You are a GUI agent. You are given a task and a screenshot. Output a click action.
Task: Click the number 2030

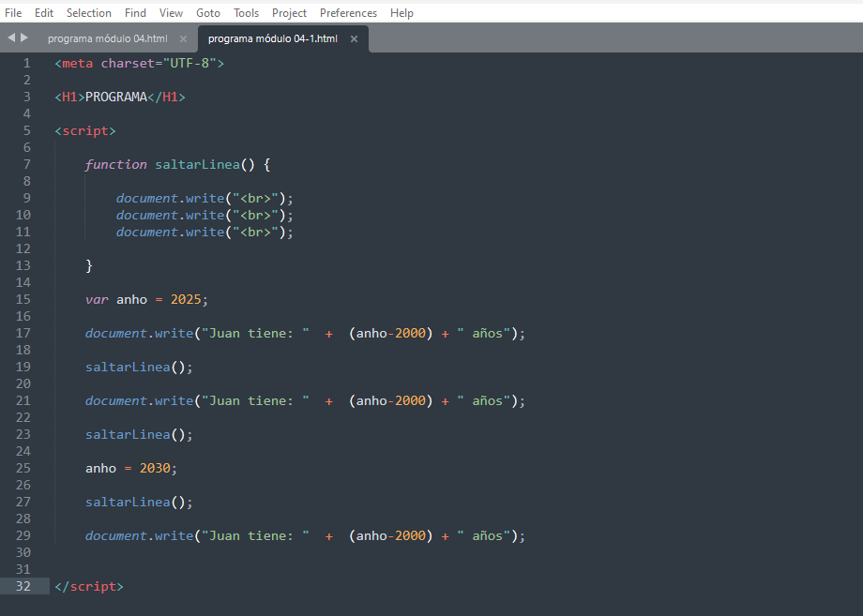click(155, 468)
